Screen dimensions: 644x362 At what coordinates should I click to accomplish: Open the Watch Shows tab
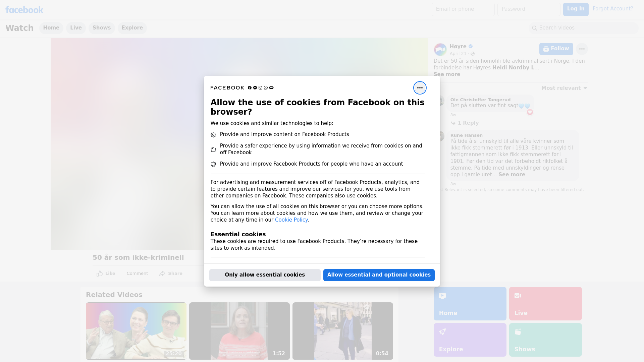[102, 28]
